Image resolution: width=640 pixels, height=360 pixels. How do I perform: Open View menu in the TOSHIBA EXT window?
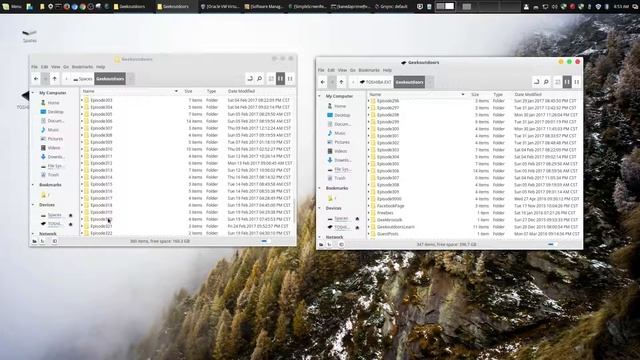342,70
